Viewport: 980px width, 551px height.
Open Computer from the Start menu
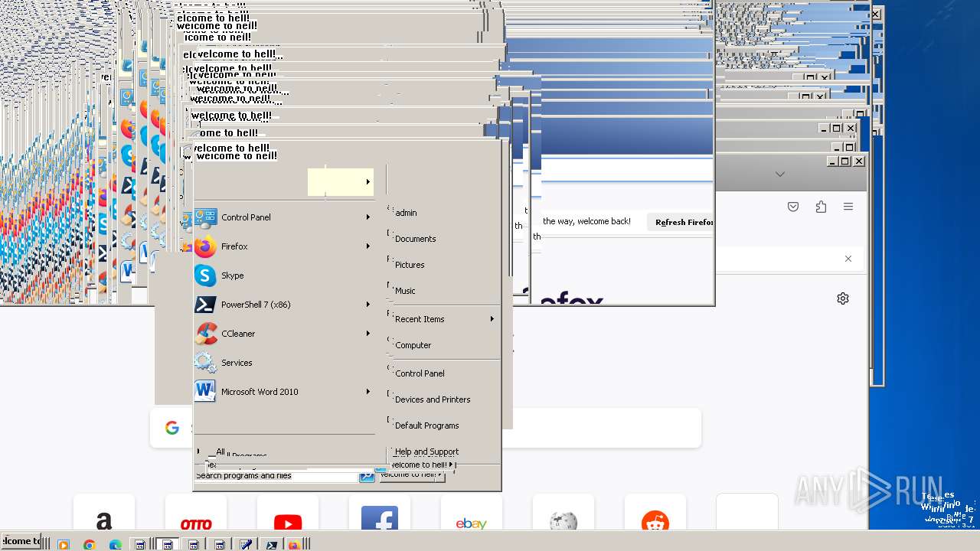413,345
